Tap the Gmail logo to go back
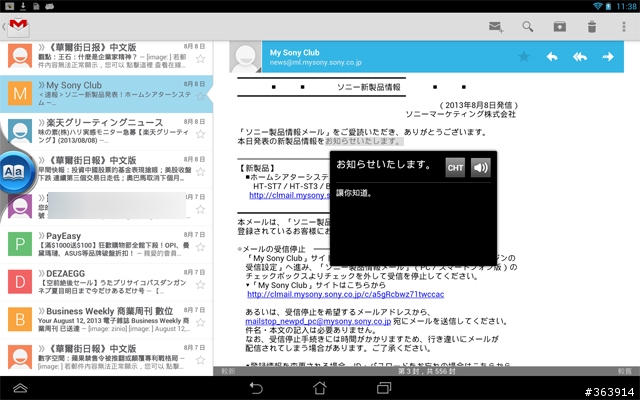This screenshot has width=640, height=400. tap(18, 27)
